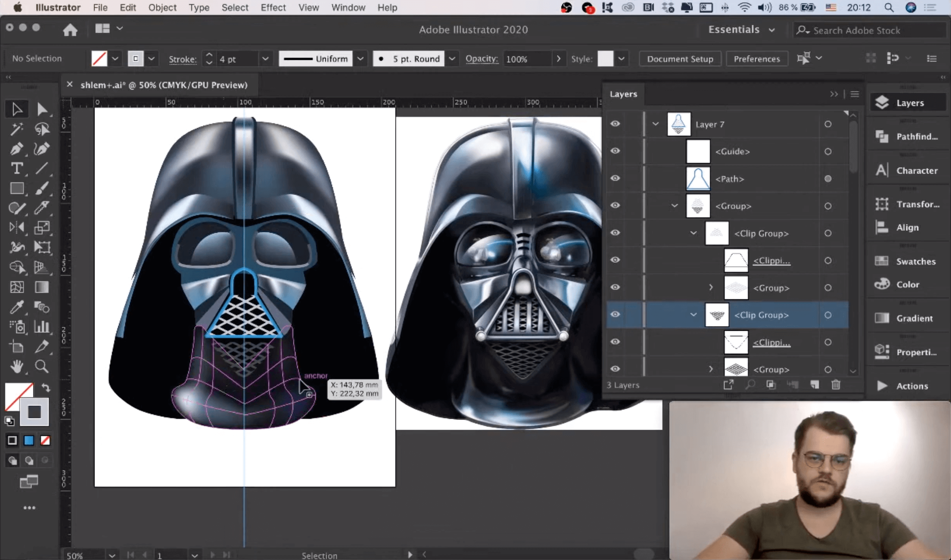Toggle visibility of Layer 7

pos(615,124)
